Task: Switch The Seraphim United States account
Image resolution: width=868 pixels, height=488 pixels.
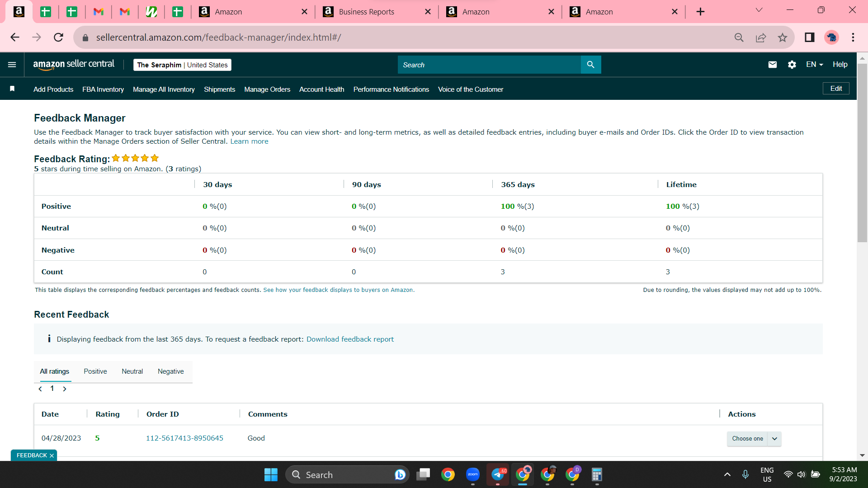Action: tap(182, 65)
